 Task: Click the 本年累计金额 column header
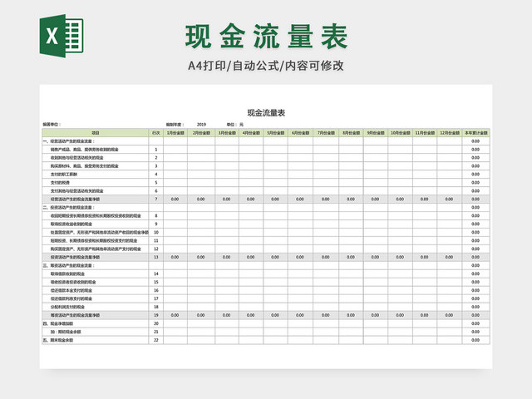coord(475,133)
